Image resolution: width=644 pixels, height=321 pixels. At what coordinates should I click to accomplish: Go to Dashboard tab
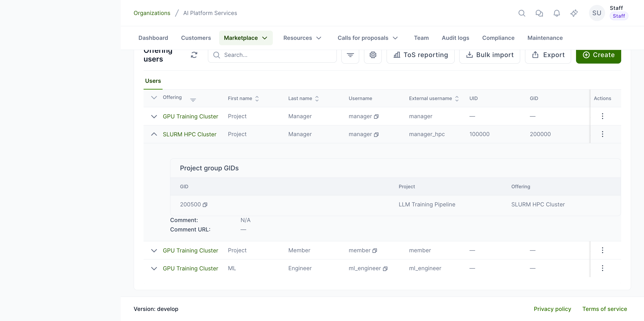[x=153, y=38]
